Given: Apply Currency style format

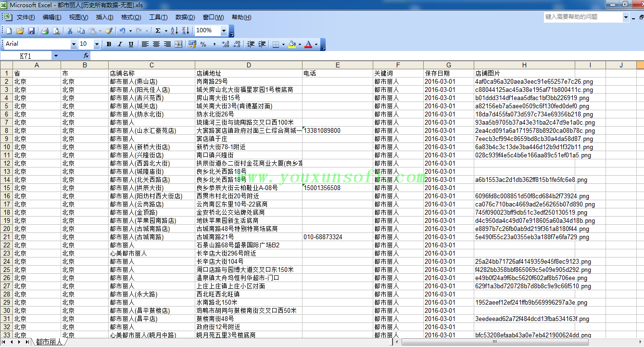Looking at the screenshot, I should click(x=192, y=44).
